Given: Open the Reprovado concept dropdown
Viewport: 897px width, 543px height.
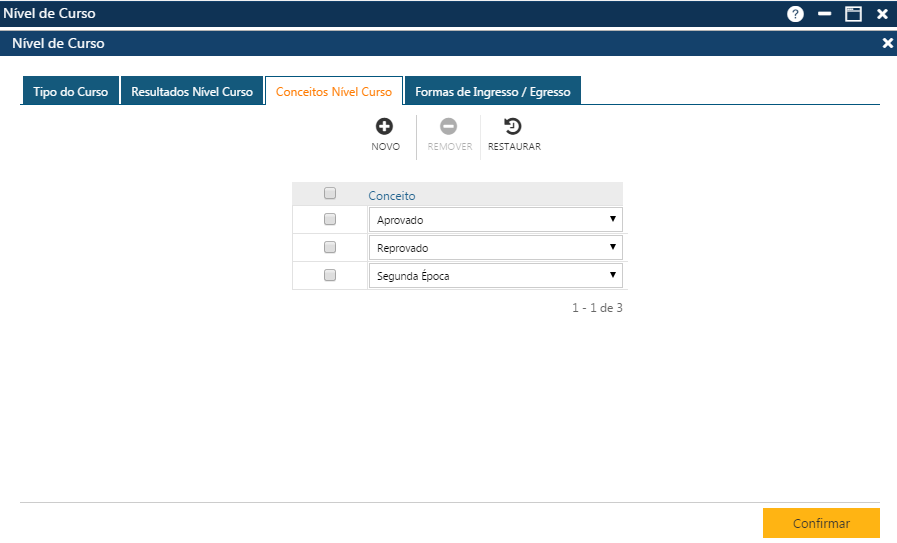Looking at the screenshot, I should [x=495, y=248].
